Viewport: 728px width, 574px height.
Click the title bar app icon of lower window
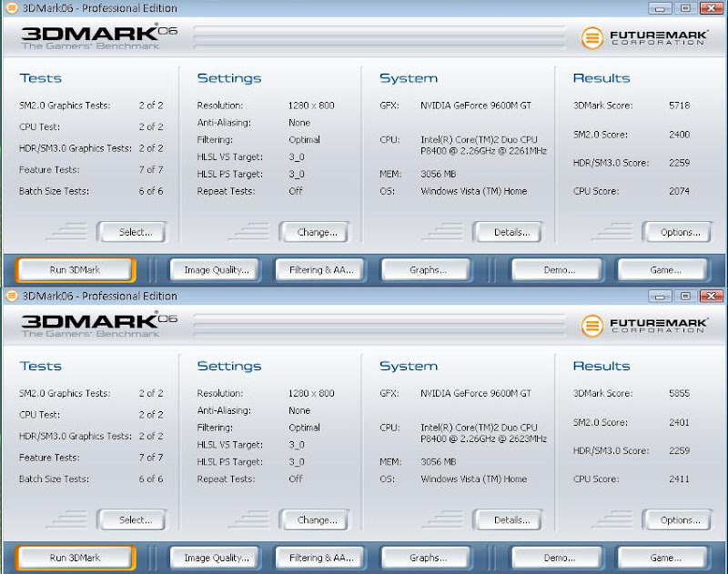click(x=12, y=296)
